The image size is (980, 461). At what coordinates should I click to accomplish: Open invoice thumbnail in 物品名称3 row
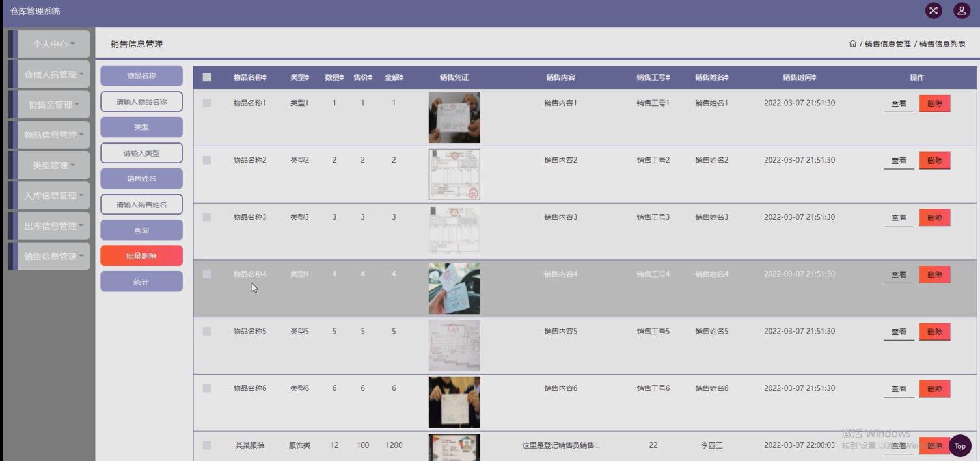[454, 231]
